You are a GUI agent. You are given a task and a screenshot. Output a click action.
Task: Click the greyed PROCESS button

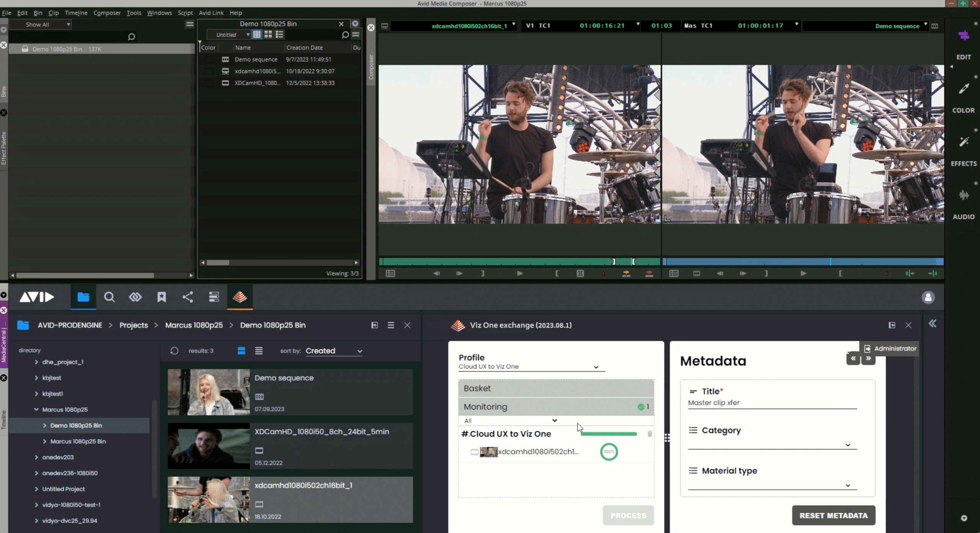pyautogui.click(x=628, y=515)
